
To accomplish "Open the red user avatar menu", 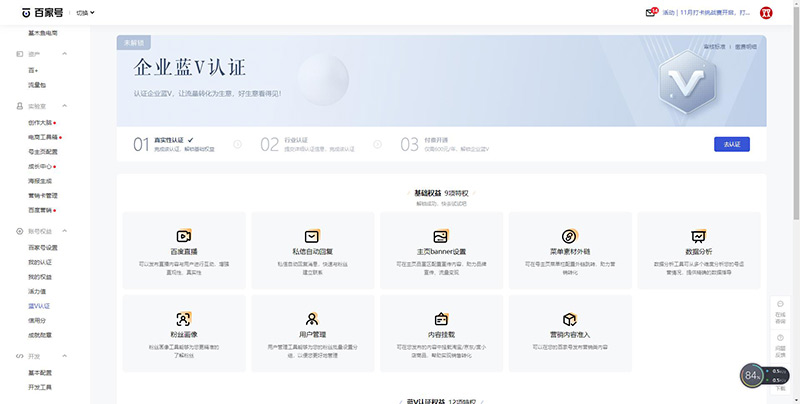I will (x=766, y=13).
